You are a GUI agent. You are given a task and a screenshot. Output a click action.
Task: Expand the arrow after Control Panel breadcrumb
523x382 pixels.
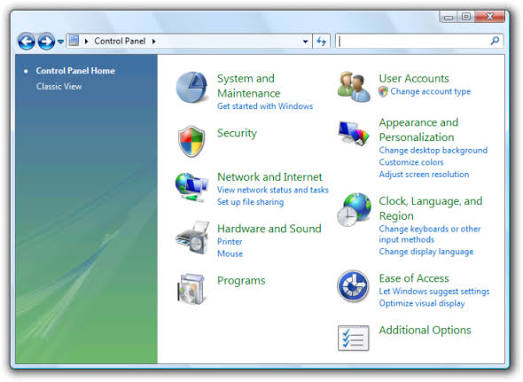[154, 41]
